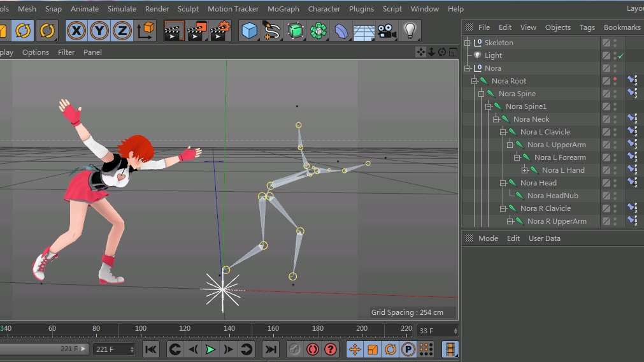
Task: Play the animation forwards
Action: coord(210,349)
